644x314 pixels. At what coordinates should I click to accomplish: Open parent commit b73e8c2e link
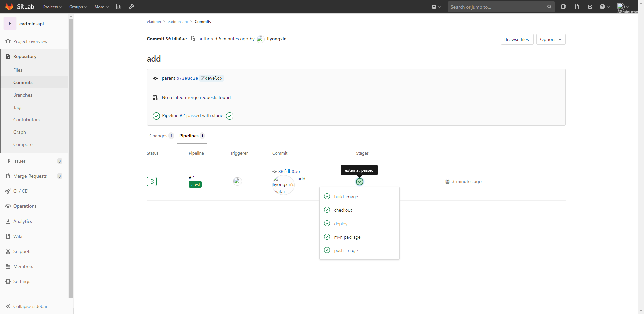[x=187, y=78]
